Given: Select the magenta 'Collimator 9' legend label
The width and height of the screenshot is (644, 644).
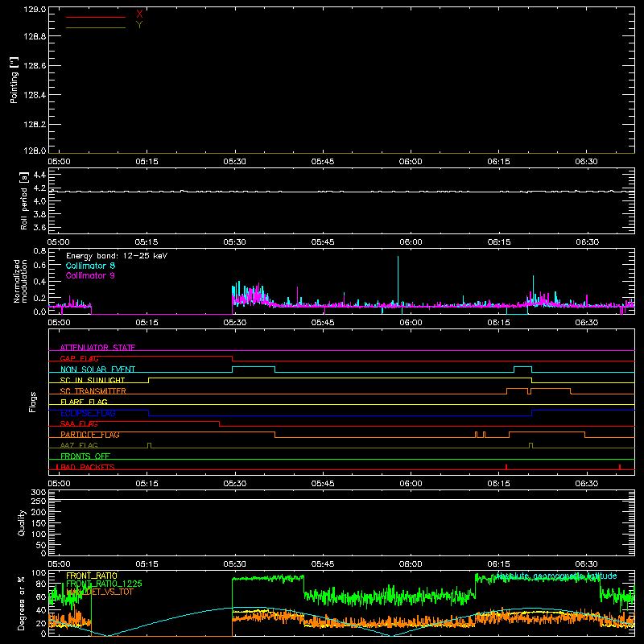Looking at the screenshot, I should [x=90, y=275].
